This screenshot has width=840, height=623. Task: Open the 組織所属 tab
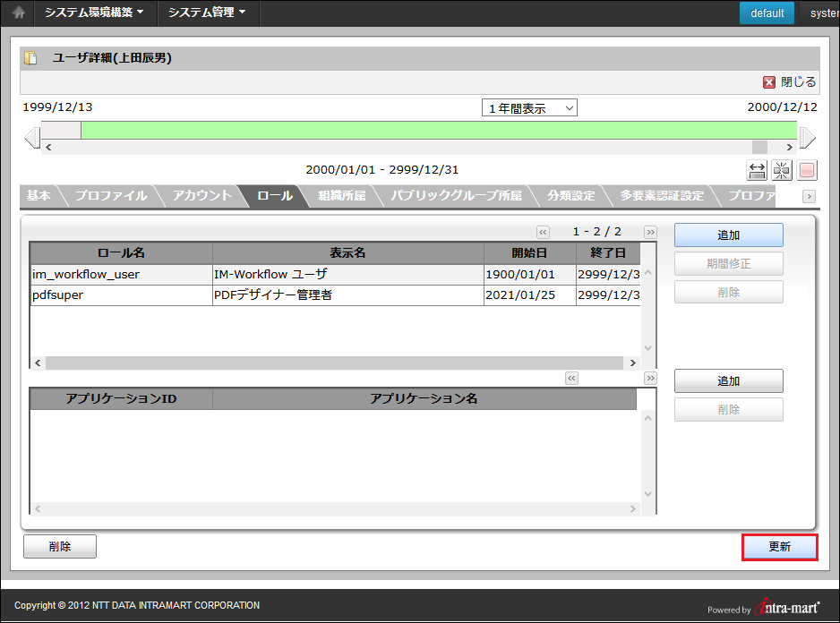(341, 196)
